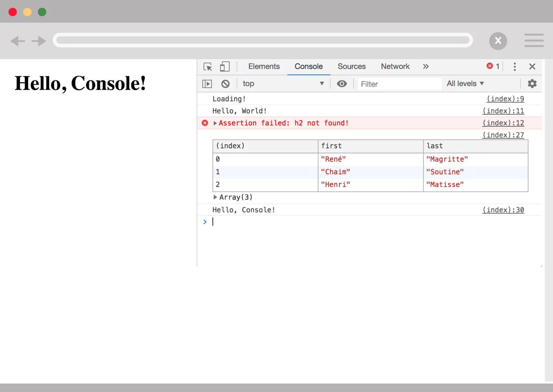The height and width of the screenshot is (392, 553).
Task: Activate the inspect element picker icon
Action: (208, 67)
